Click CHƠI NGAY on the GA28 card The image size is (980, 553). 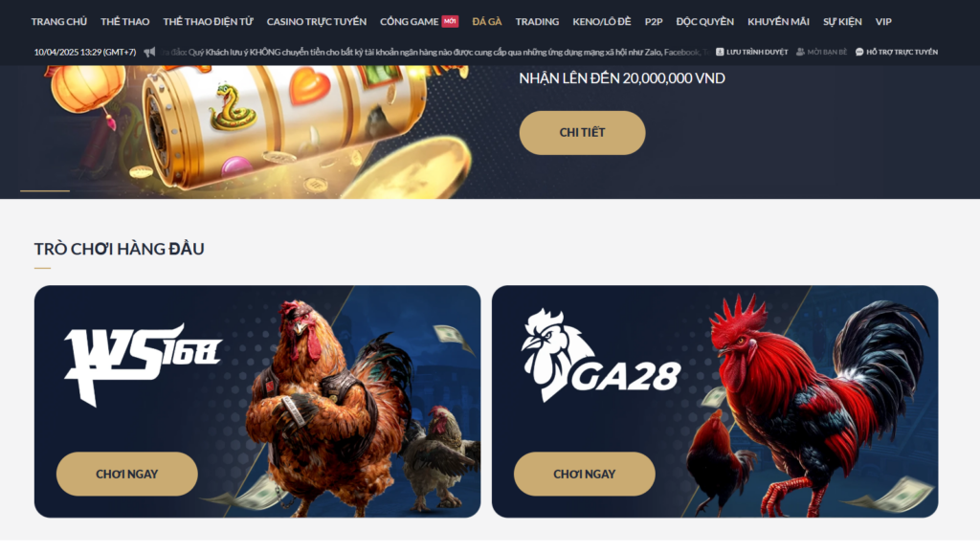[585, 474]
